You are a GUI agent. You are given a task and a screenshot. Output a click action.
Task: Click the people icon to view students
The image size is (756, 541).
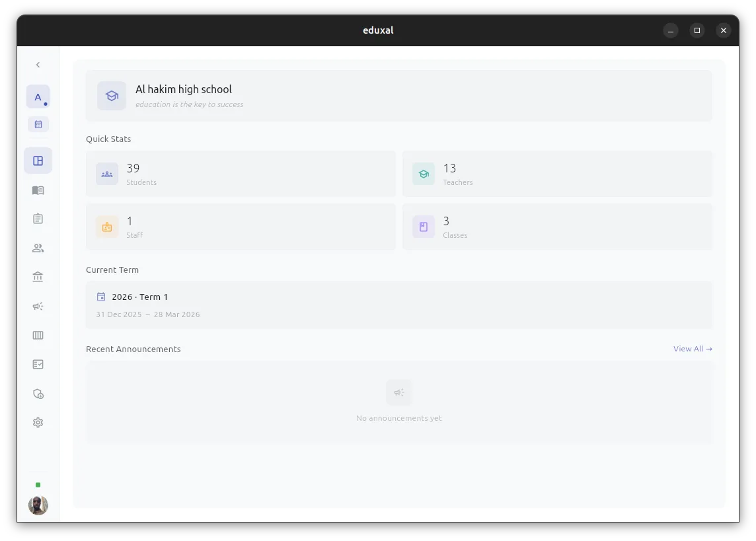[38, 248]
